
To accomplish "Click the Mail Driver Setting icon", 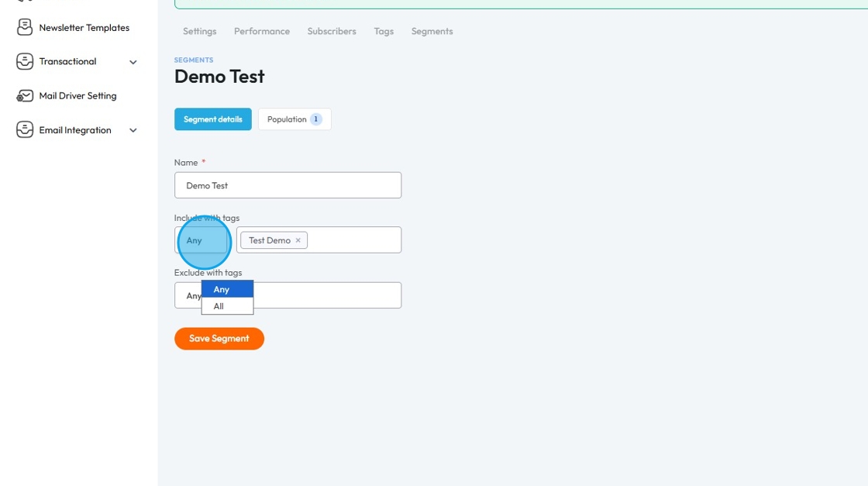I will point(24,96).
